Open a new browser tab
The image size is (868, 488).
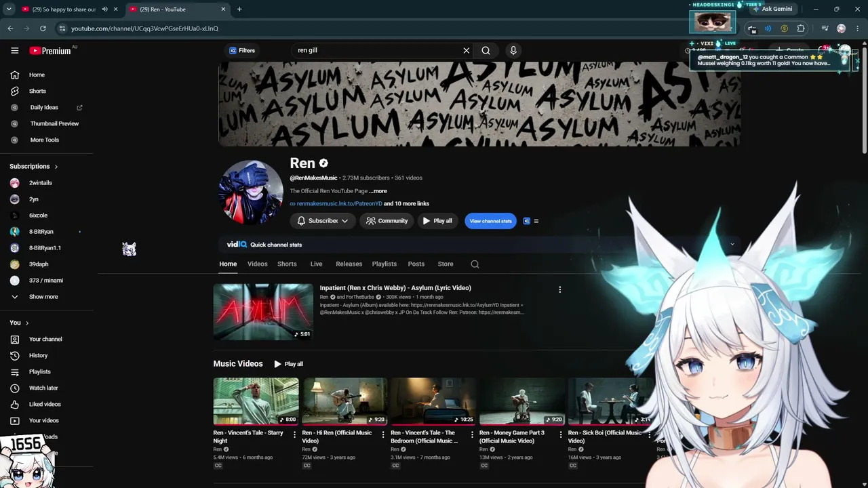tap(239, 9)
